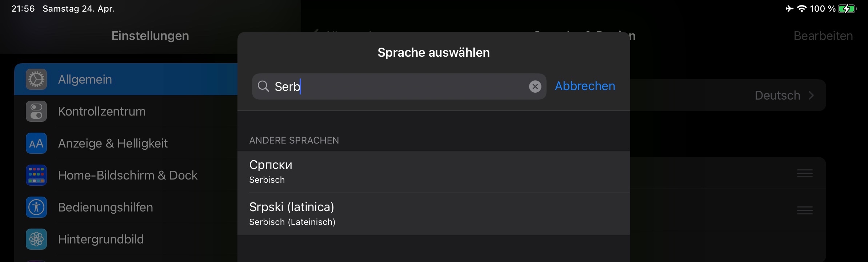
Task: Grab the first language reorder handle
Action: pos(804,173)
